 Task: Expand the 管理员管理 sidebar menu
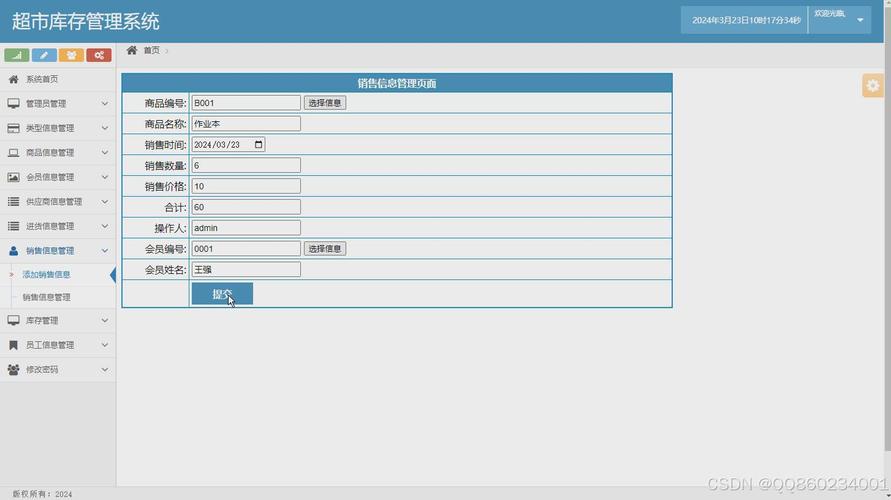(57, 104)
